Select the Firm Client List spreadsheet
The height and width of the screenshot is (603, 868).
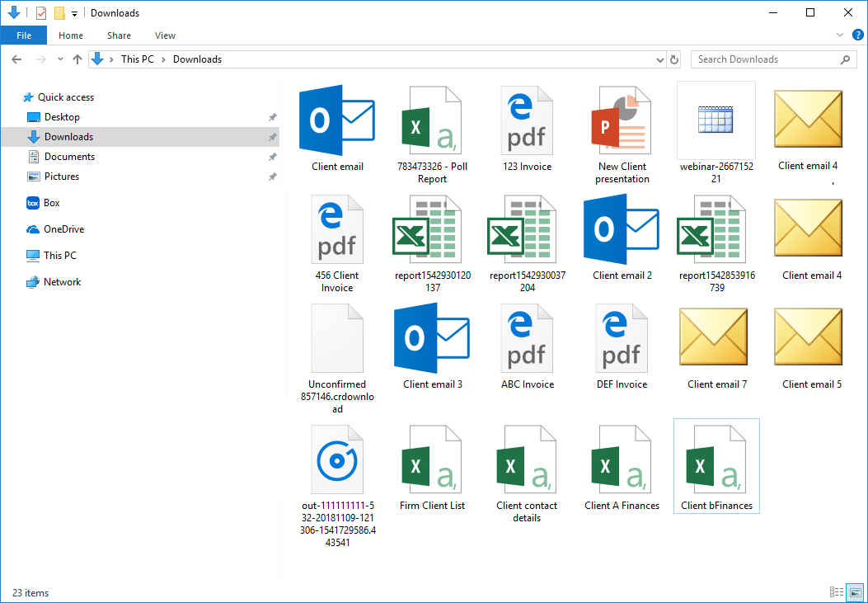click(432, 468)
